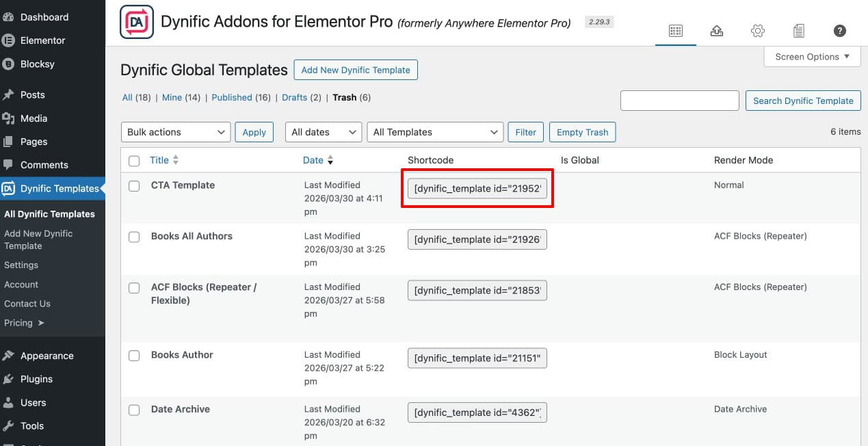The image size is (868, 446).
Task: Select the shortcode field with id 4362
Action: coord(477,412)
